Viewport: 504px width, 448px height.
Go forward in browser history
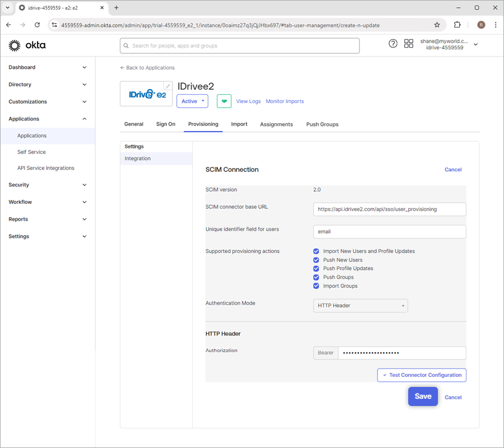[x=23, y=25]
